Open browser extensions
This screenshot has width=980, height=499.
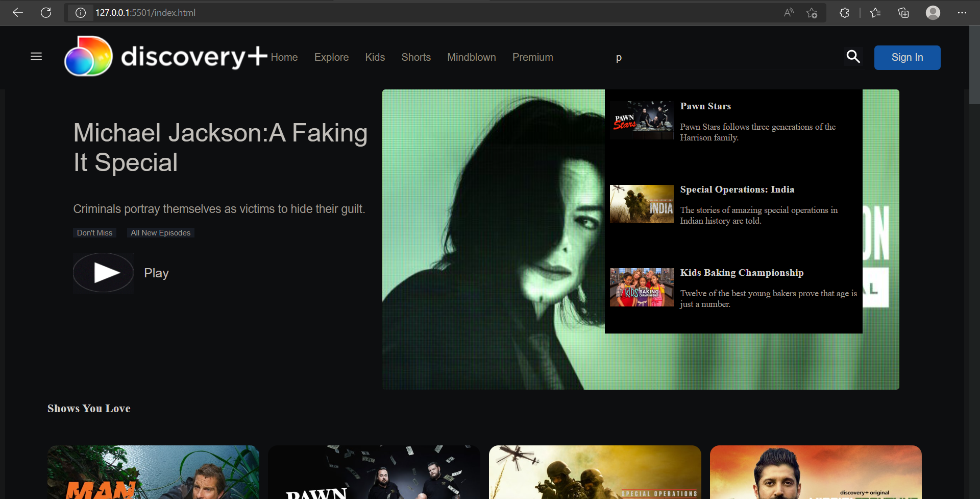844,13
